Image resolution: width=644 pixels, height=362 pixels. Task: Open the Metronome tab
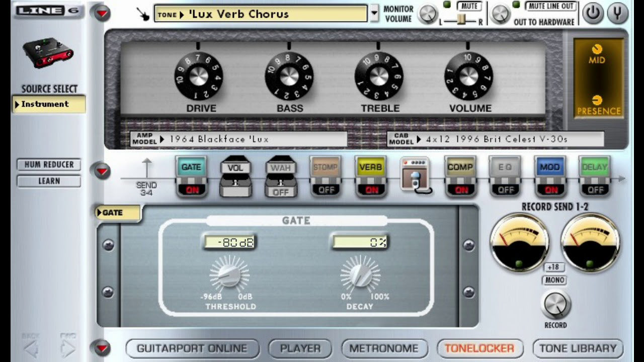point(384,348)
